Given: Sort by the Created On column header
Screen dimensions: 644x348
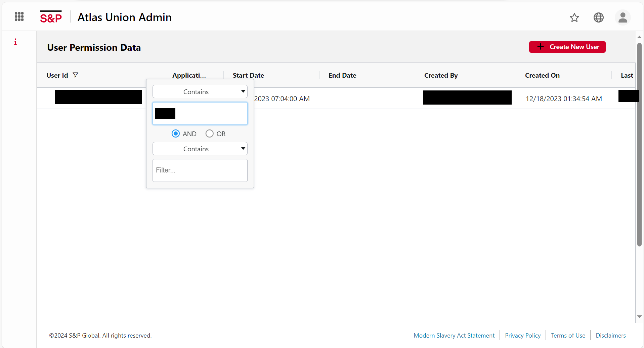Looking at the screenshot, I should (x=542, y=75).
